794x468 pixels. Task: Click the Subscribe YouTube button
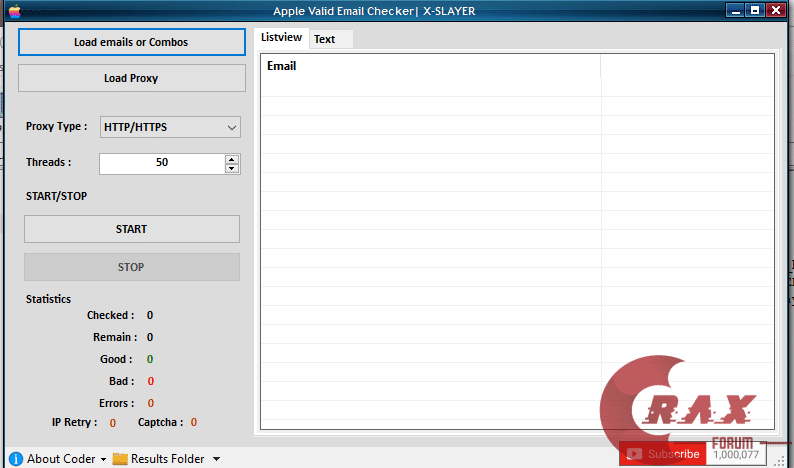[663, 454]
